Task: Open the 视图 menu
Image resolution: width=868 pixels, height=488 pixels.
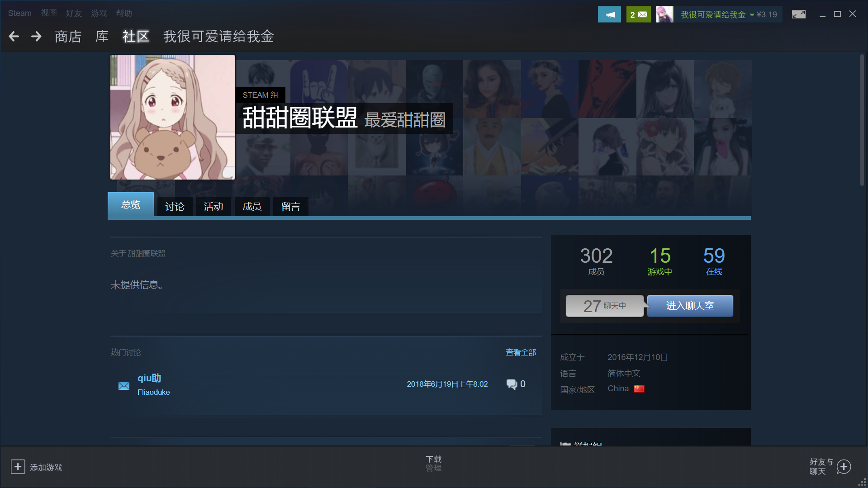Action: click(49, 13)
